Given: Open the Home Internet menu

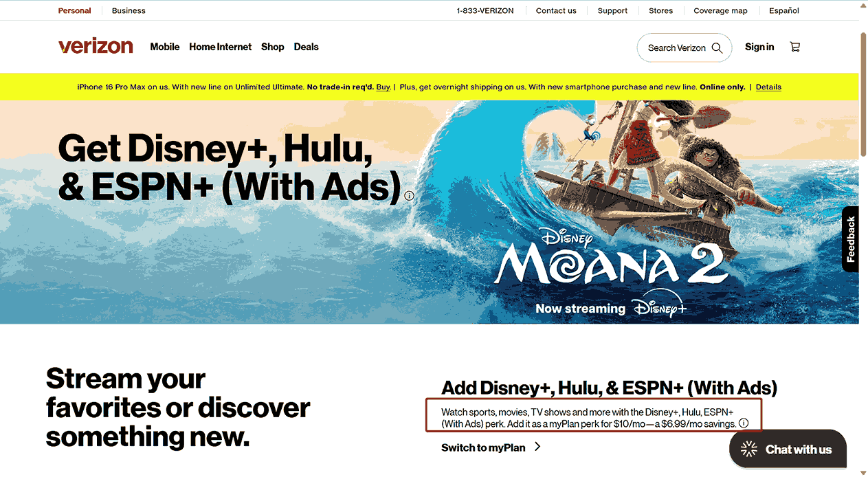Looking at the screenshot, I should pyautogui.click(x=221, y=47).
